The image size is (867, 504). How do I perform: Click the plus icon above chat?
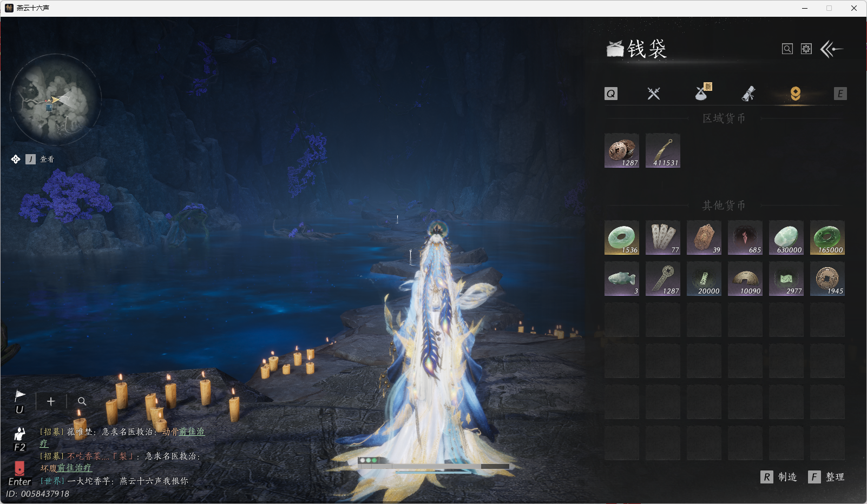[51, 401]
